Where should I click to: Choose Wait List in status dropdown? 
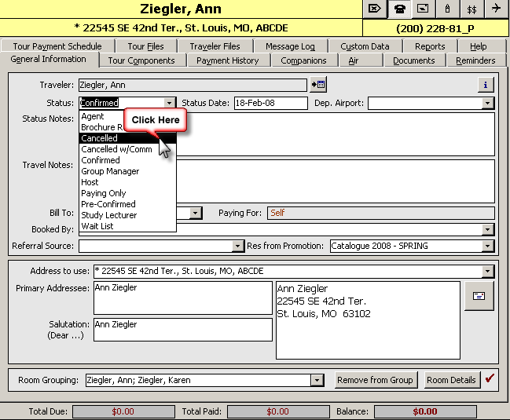click(97, 226)
